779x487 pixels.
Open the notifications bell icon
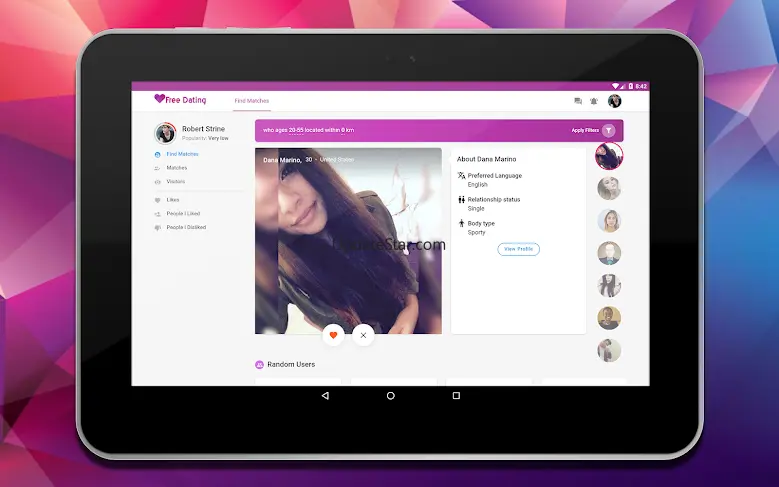click(594, 101)
